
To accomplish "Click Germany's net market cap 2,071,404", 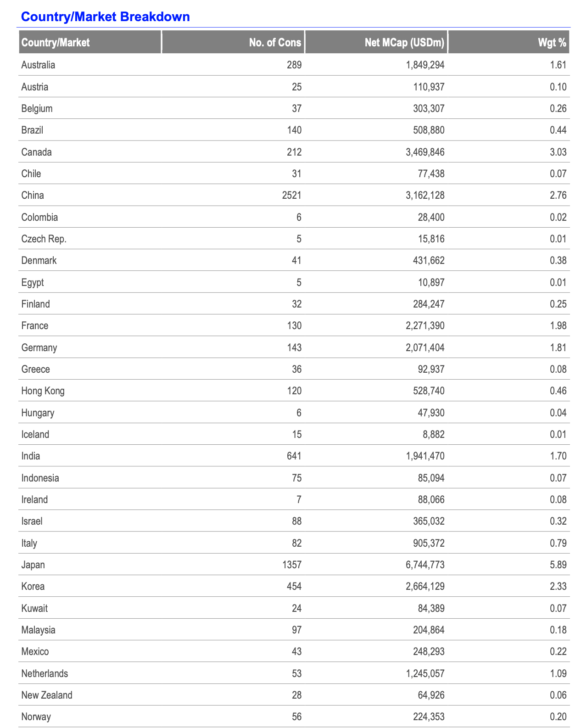I will point(425,347).
